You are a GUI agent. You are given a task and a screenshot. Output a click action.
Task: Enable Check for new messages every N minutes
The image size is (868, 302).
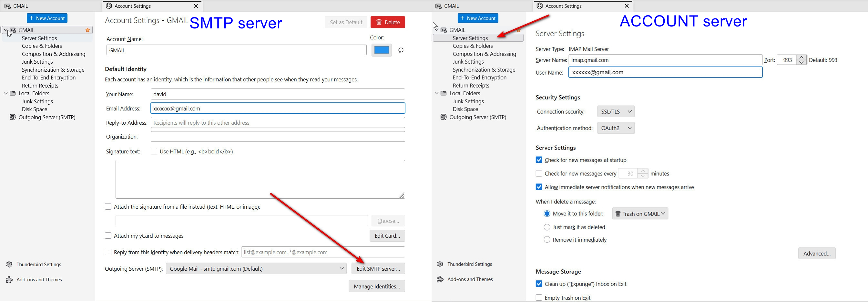(539, 173)
